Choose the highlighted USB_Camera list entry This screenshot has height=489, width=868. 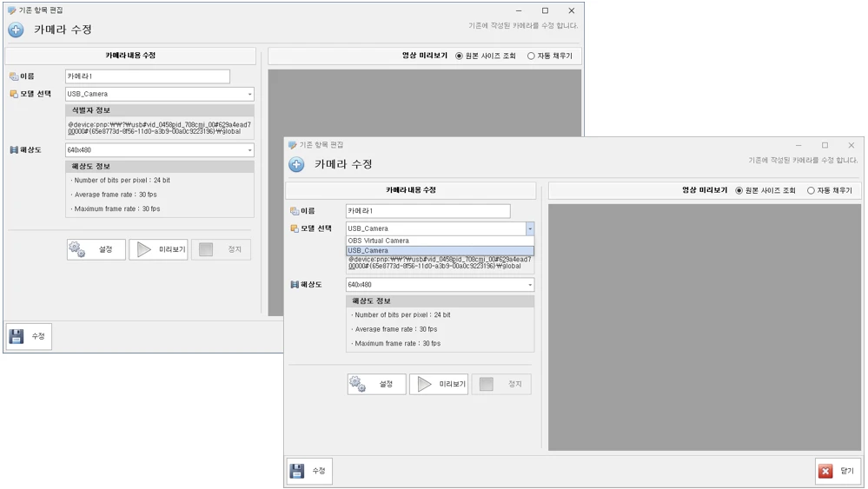tap(441, 251)
